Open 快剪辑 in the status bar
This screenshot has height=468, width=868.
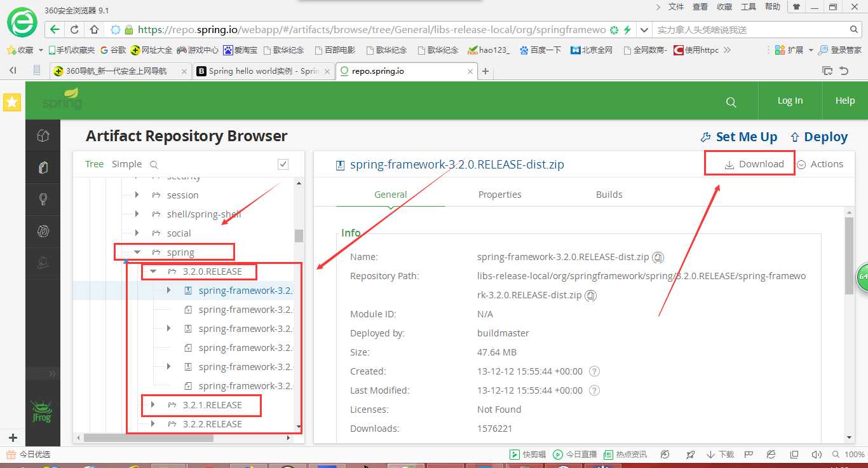527,454
